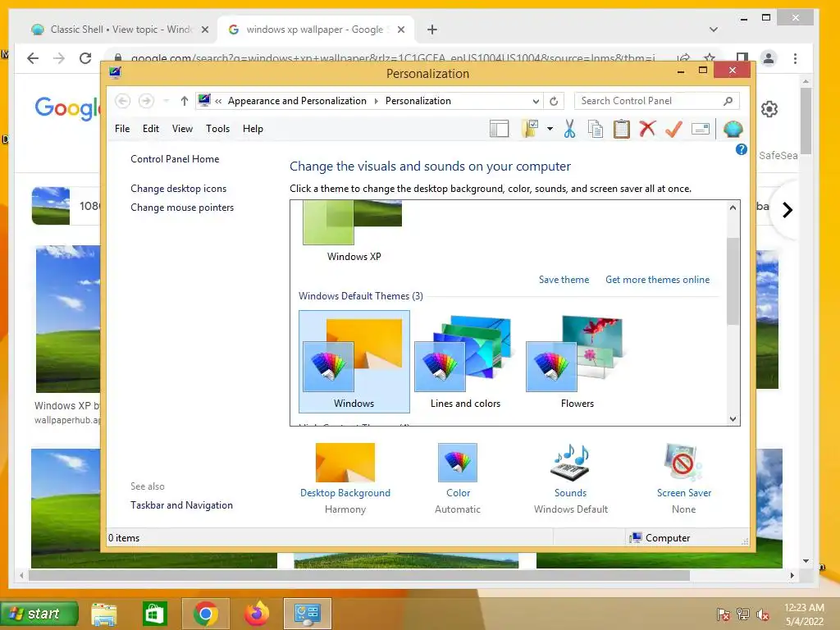840x630 pixels.
Task: Open Chrome profile avatar icon
Action: [768, 58]
